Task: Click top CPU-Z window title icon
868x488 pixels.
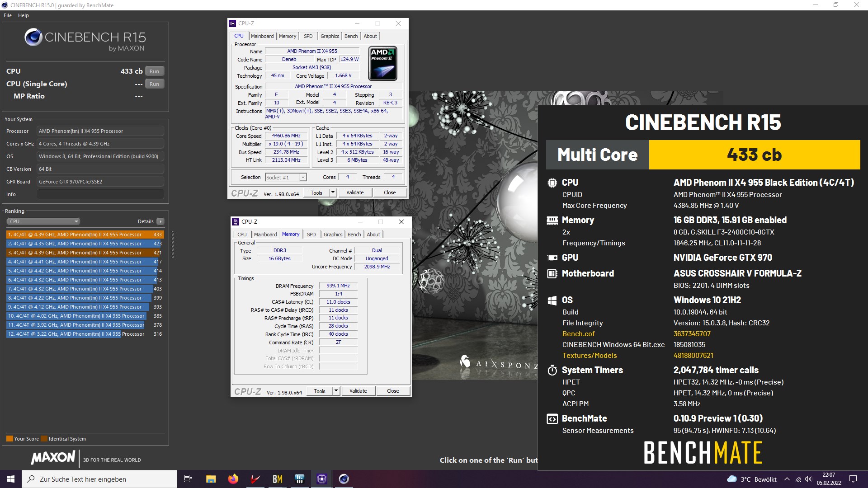Action: tap(232, 23)
